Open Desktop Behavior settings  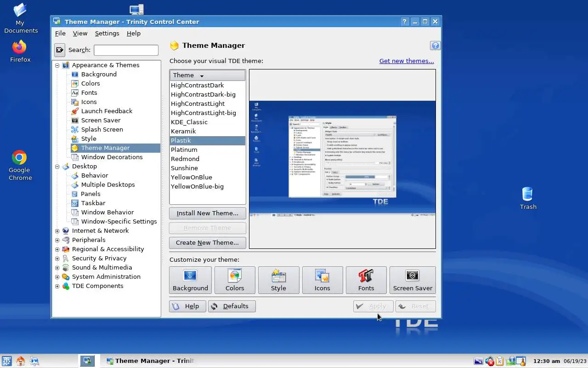click(x=90, y=175)
